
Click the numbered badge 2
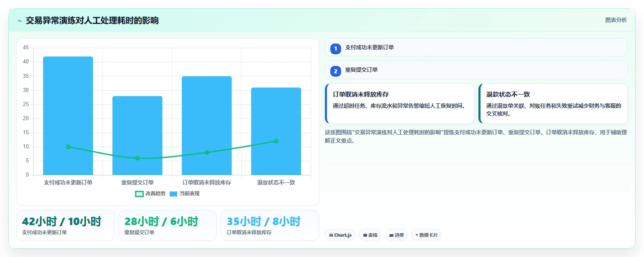[x=336, y=71]
